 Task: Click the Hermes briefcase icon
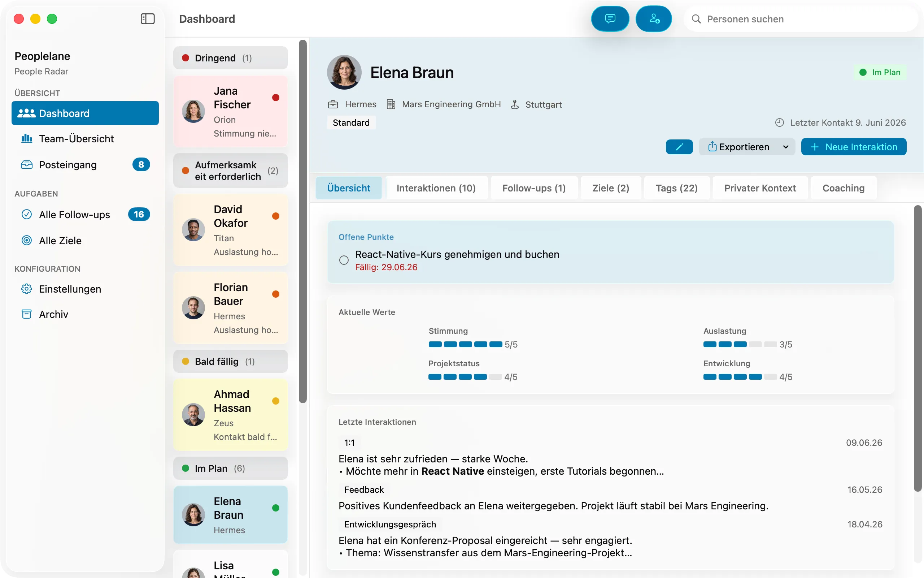pos(333,104)
